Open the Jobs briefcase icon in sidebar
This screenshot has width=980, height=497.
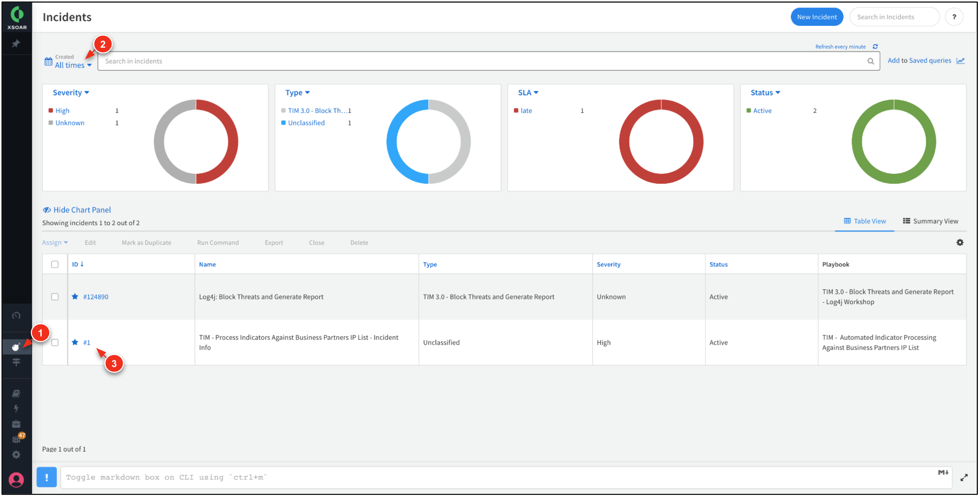tap(16, 424)
